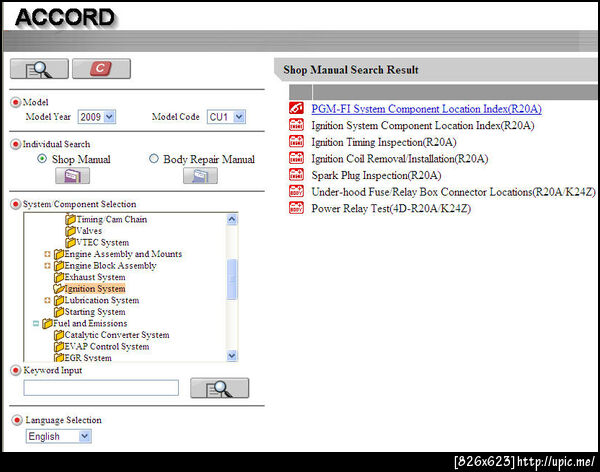
Task: Select highlighted Ignition System tree label
Action: point(95,289)
